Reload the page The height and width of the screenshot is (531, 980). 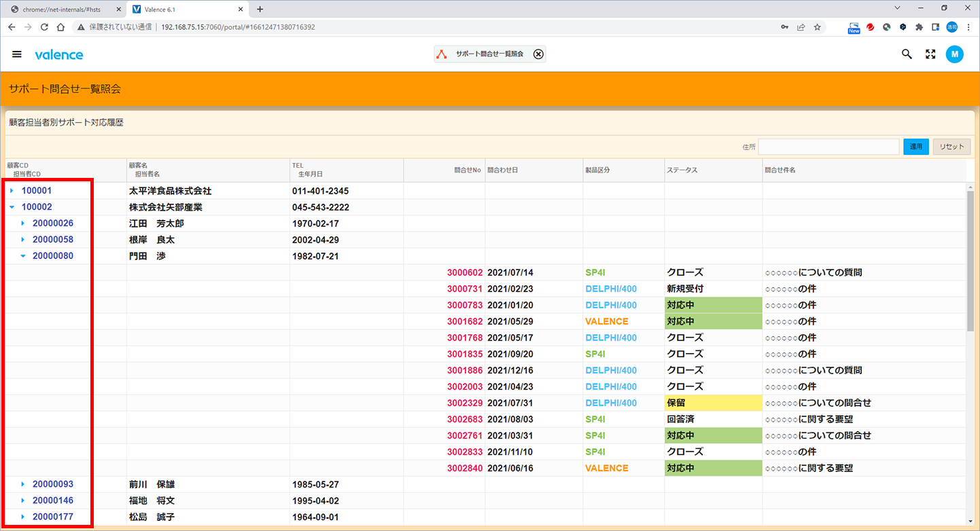click(44, 27)
